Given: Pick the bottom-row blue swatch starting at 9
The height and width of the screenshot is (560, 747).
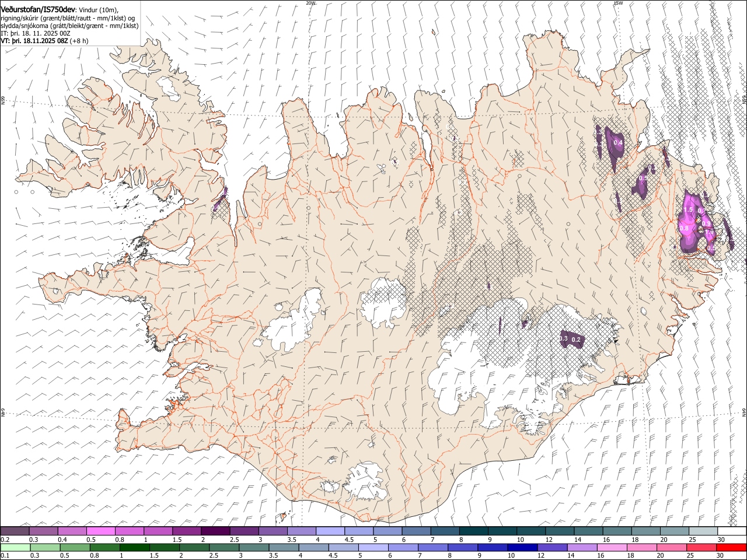Looking at the screenshot, I should click(x=493, y=547).
